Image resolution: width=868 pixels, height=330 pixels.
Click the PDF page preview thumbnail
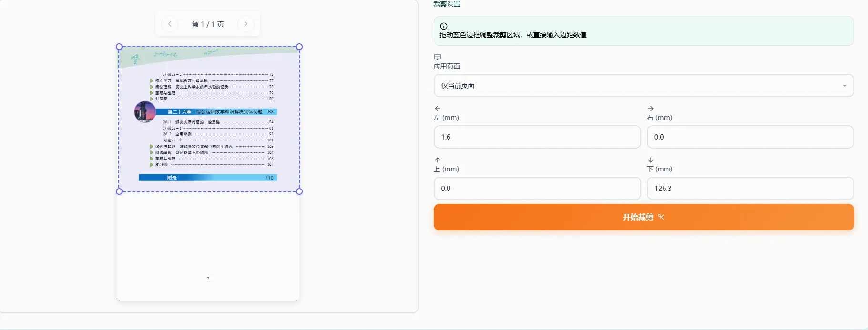(x=208, y=174)
